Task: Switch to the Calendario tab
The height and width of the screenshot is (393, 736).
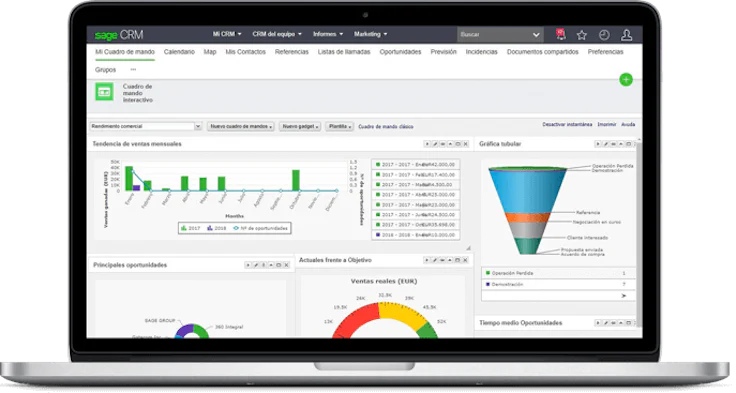Action: click(x=179, y=52)
